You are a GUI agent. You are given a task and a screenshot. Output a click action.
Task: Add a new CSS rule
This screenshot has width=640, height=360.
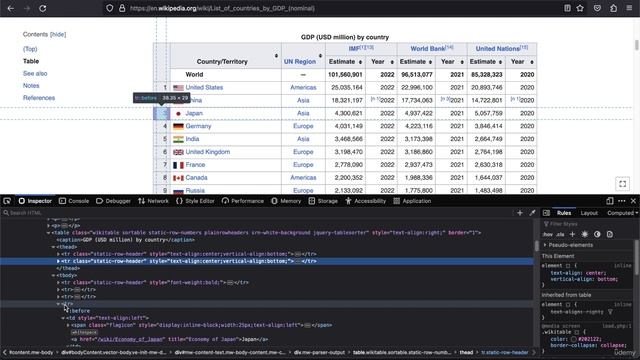[572, 234]
